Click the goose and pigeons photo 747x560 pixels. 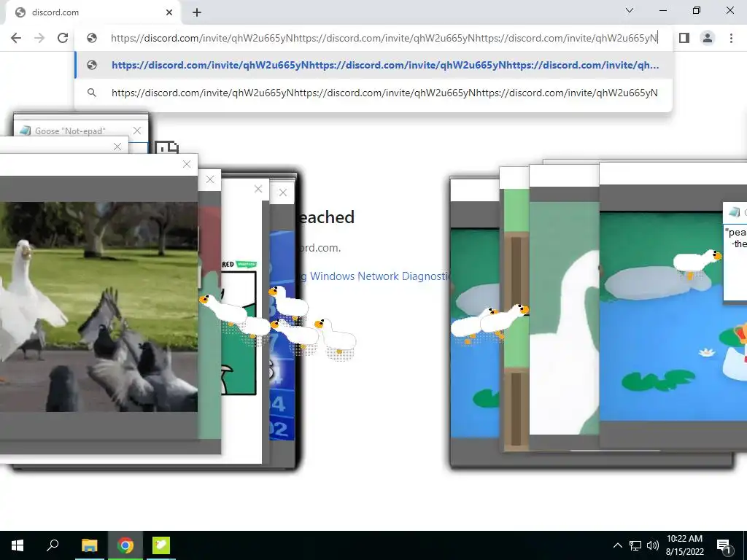pos(98,307)
